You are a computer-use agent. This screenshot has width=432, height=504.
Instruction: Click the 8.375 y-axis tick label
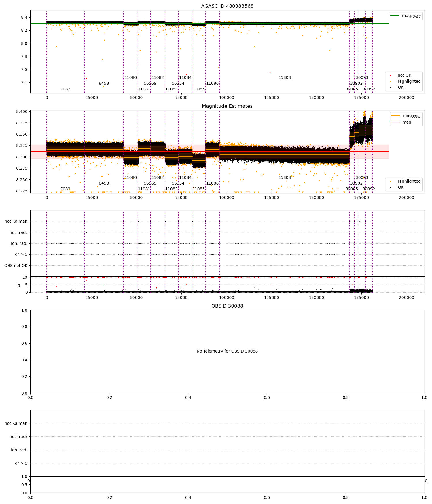(x=22, y=123)
